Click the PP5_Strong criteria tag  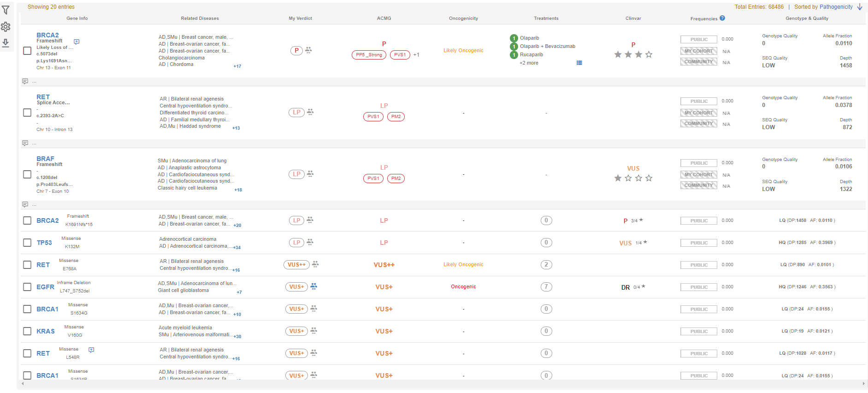369,55
